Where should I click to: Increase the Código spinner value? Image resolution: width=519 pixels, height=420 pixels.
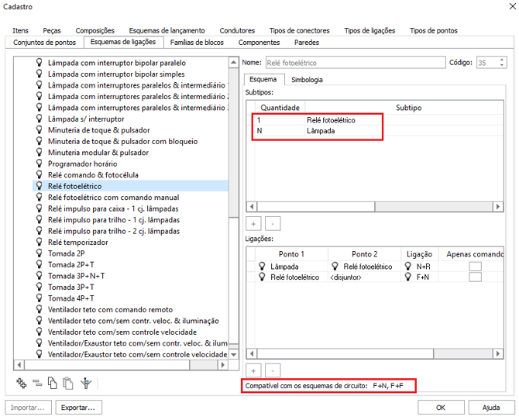(x=504, y=60)
